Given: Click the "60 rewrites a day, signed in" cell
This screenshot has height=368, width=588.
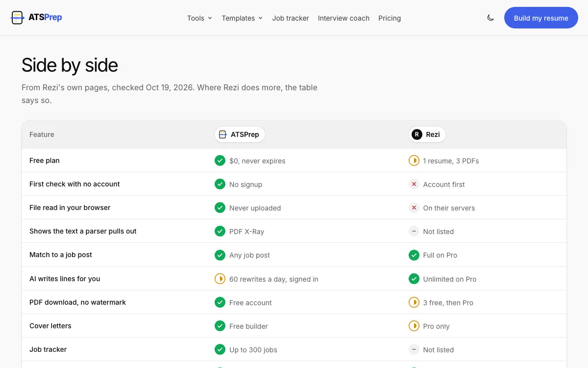Looking at the screenshot, I should click(x=274, y=279).
